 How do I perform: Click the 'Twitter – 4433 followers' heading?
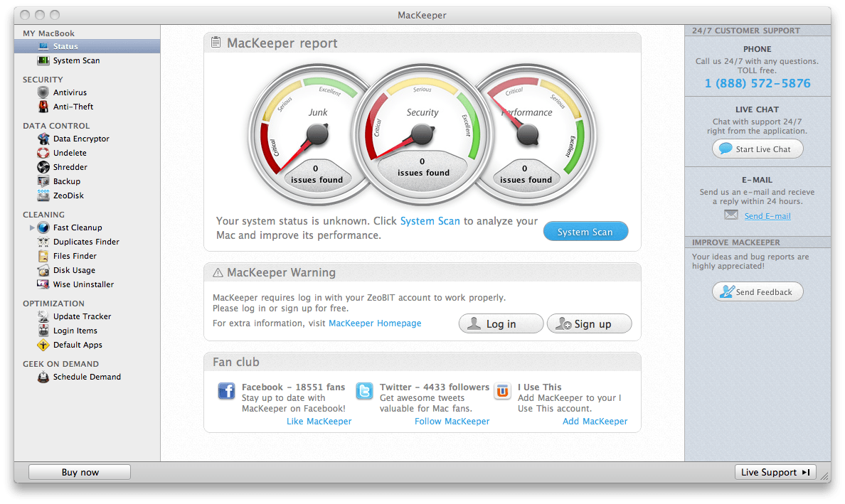(x=435, y=387)
